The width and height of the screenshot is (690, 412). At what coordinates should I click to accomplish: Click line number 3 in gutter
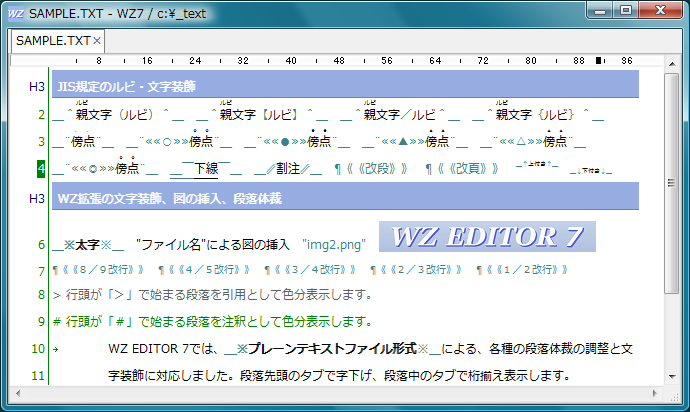pos(41,141)
